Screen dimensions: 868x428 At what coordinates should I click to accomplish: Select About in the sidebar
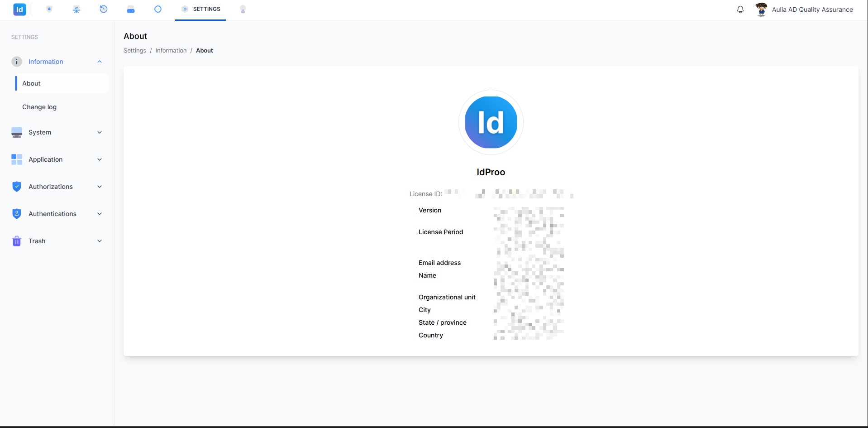pyautogui.click(x=62, y=83)
